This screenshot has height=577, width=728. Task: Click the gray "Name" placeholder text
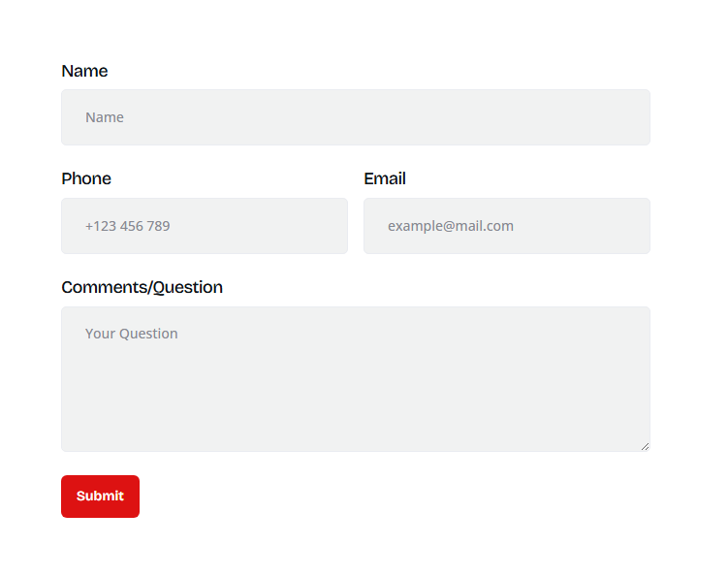coord(105,117)
